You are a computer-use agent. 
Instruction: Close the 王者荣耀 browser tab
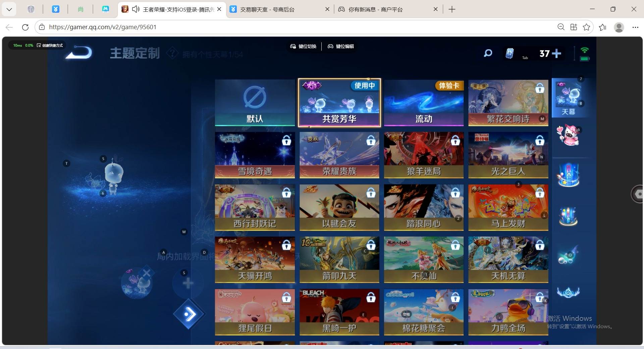coord(219,9)
